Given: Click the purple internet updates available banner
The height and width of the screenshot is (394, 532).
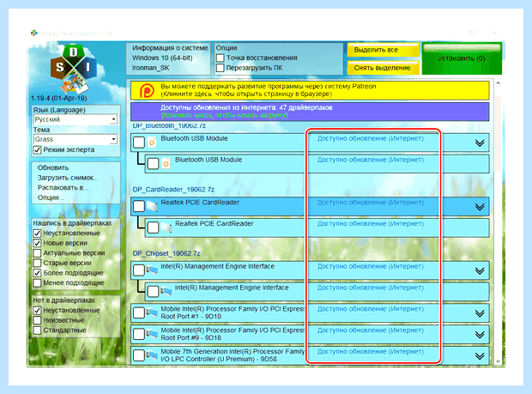Looking at the screenshot, I should click(x=310, y=112).
